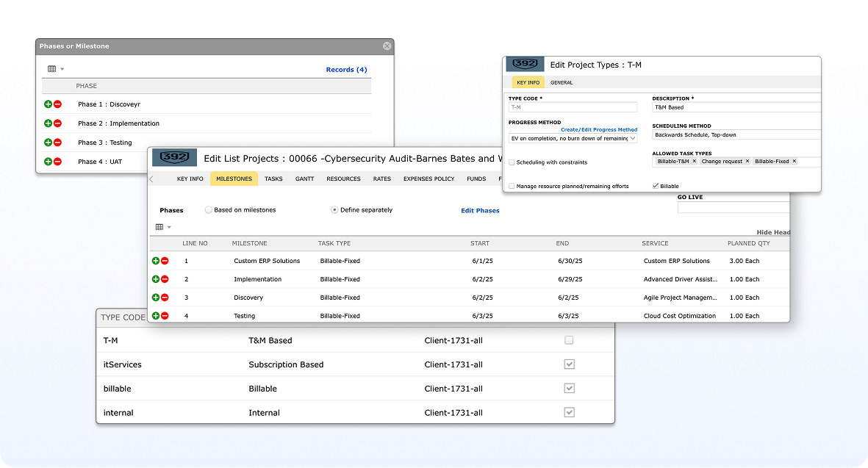Add a row at Phase 2 : Implementation
This screenshot has height=468, width=868.
click(x=49, y=123)
